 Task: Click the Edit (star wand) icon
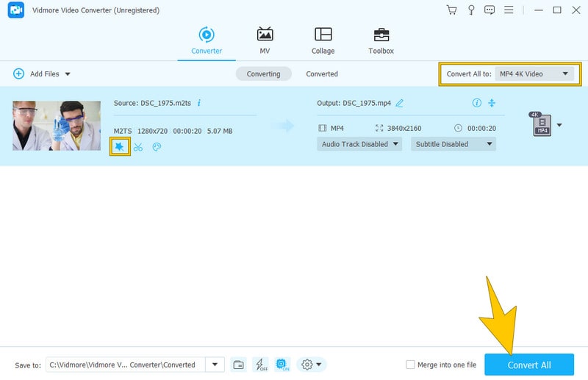pos(119,147)
